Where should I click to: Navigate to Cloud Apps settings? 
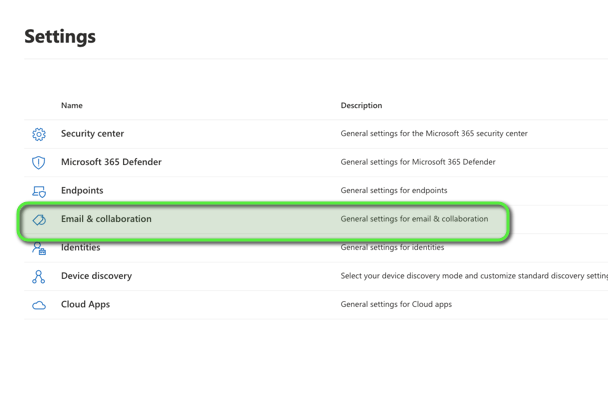(85, 304)
